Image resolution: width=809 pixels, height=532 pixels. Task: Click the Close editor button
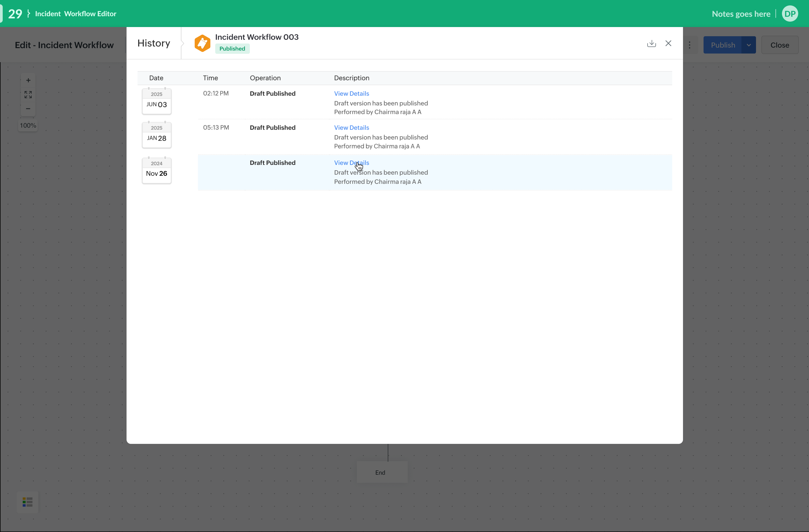point(780,45)
